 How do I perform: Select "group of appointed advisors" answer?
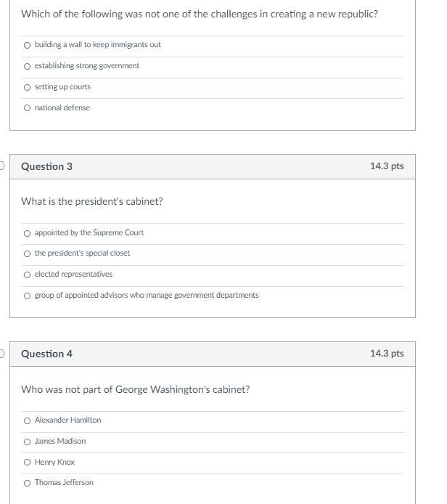(28, 296)
